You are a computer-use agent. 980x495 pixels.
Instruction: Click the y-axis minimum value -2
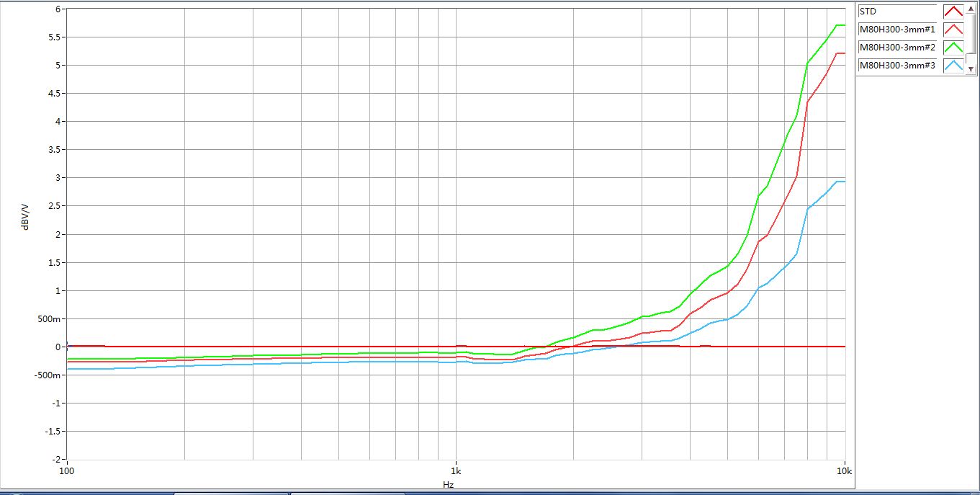[54, 459]
